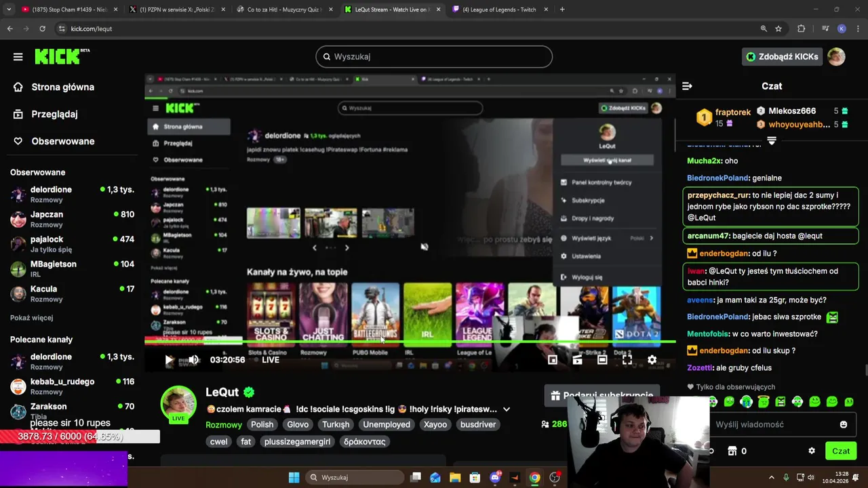Insert the angry square Kick emote
The image size is (868, 488).
[x=781, y=401]
